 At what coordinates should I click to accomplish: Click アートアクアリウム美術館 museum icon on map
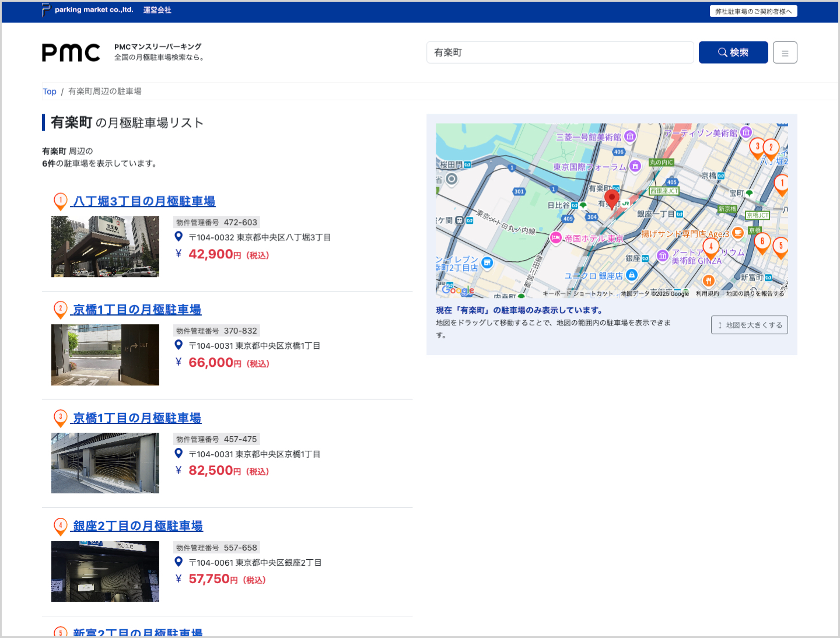pos(663,255)
